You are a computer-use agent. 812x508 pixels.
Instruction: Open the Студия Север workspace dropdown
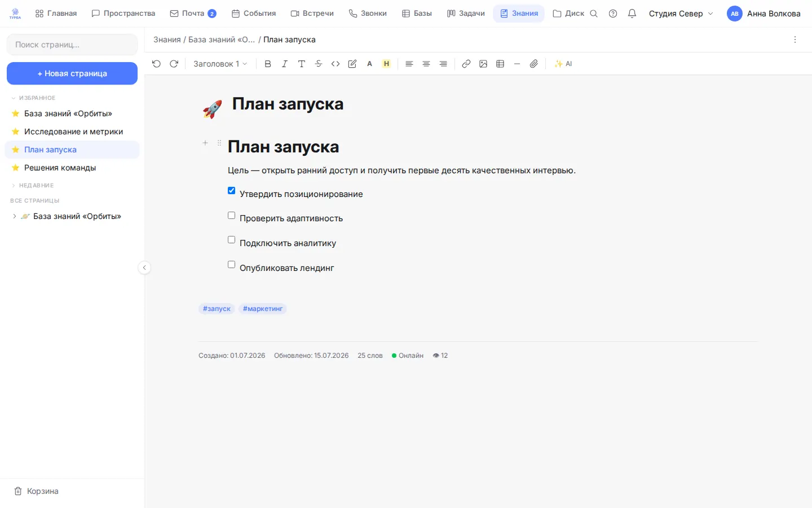point(681,14)
